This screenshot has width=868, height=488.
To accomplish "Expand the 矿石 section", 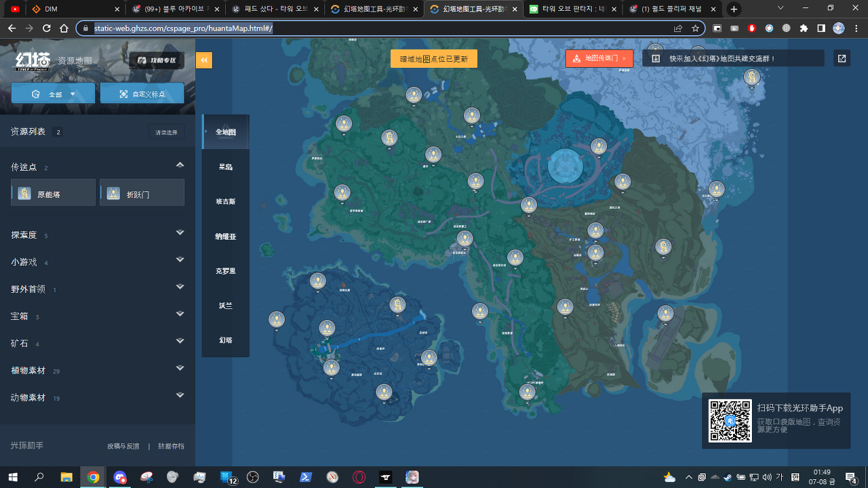I will 180,341.
